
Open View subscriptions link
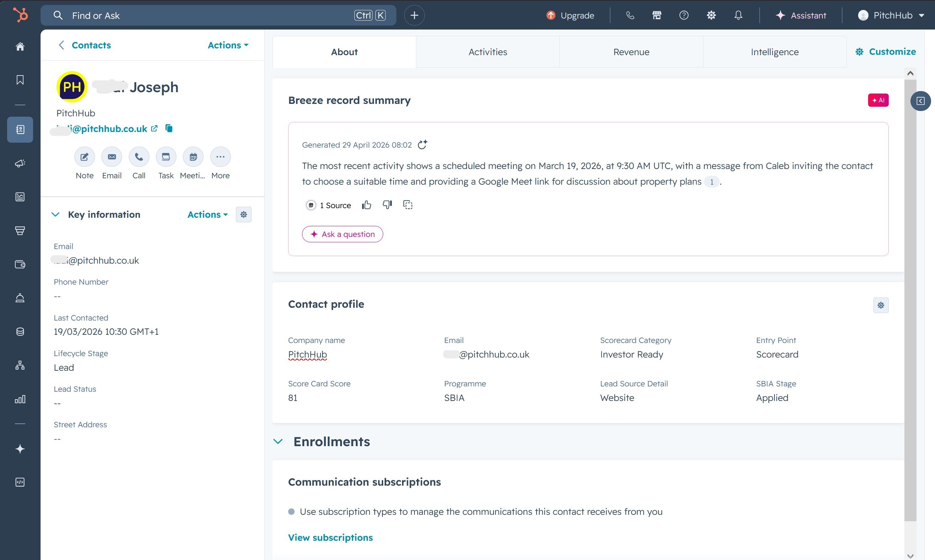pos(330,537)
